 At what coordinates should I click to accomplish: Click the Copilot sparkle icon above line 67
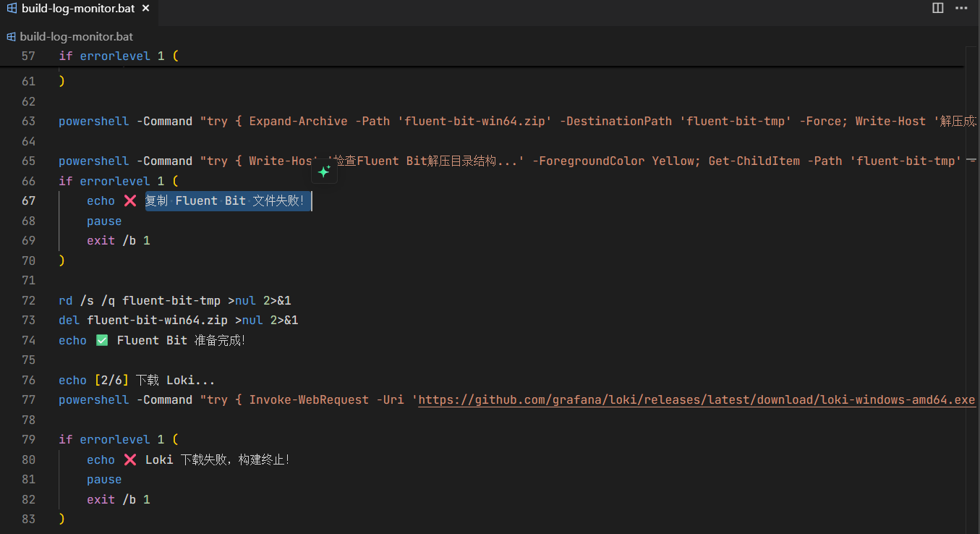324,171
